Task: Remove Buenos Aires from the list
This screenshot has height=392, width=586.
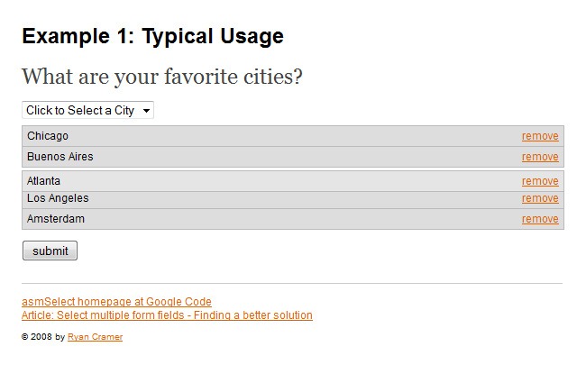Action: 540,157
